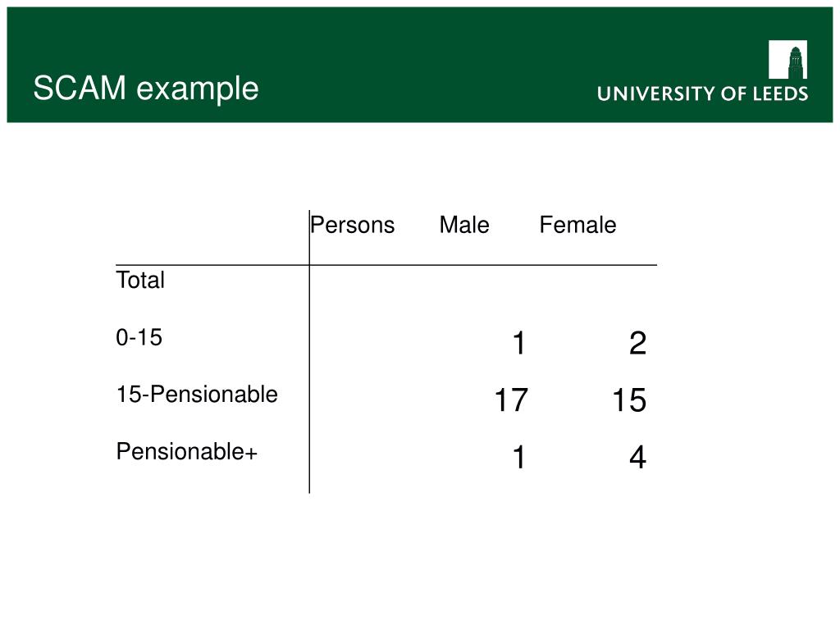
Task: Click the Female value 15 for 15-Pensionable
Action: pyautogui.click(x=629, y=400)
